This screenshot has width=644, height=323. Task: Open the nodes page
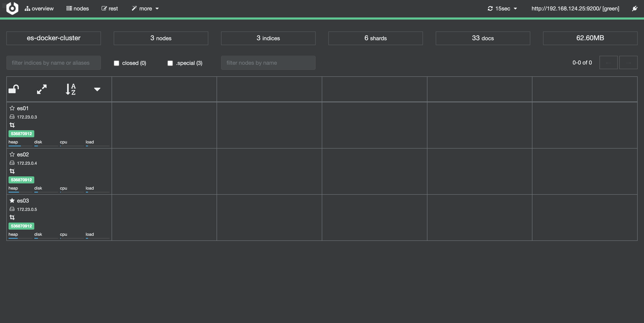tap(78, 9)
